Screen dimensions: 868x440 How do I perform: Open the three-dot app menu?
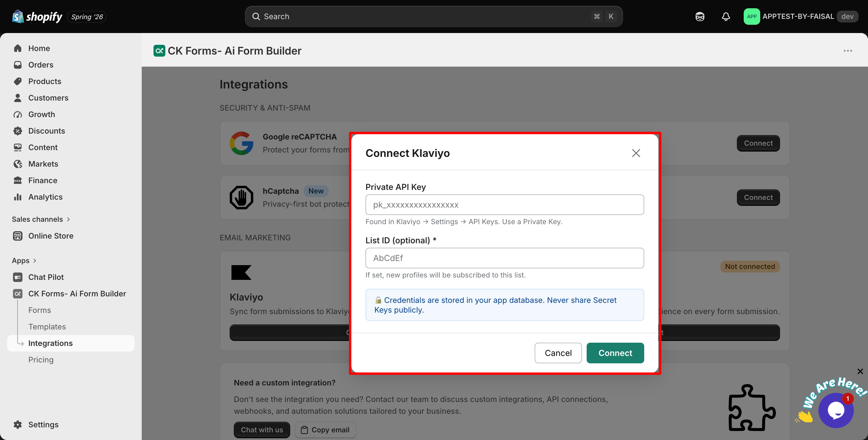pos(847,50)
